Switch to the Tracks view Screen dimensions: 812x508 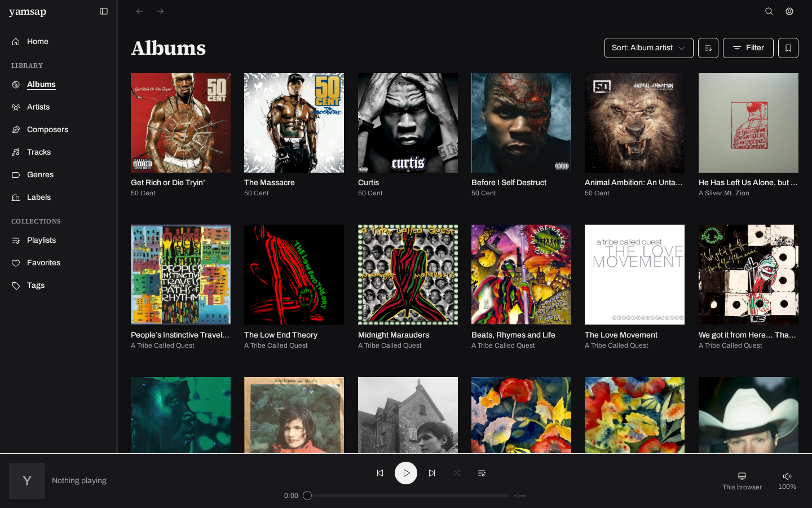tap(39, 152)
